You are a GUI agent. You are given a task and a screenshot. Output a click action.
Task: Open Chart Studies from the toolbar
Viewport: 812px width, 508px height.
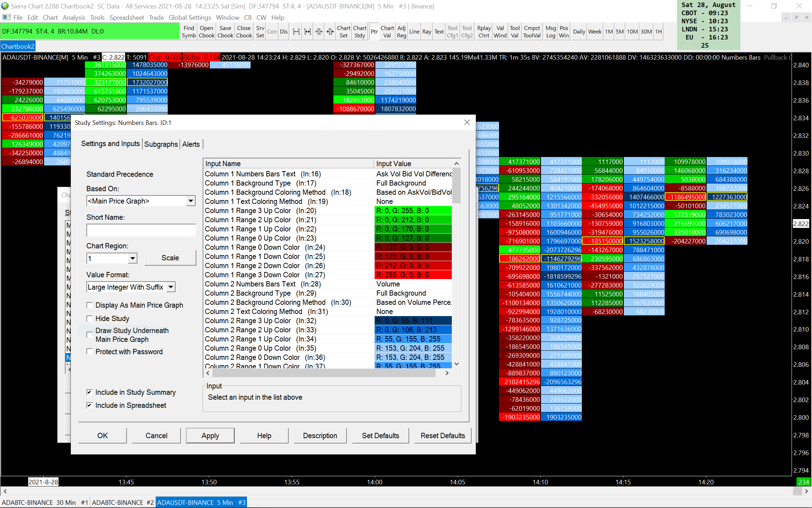click(x=359, y=32)
